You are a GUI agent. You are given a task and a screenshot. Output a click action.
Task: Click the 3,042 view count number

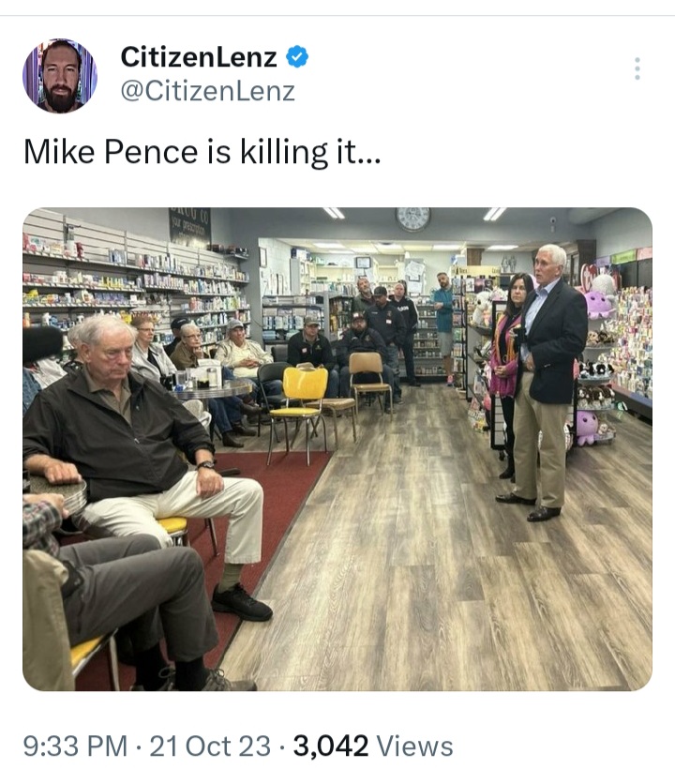tap(331, 746)
